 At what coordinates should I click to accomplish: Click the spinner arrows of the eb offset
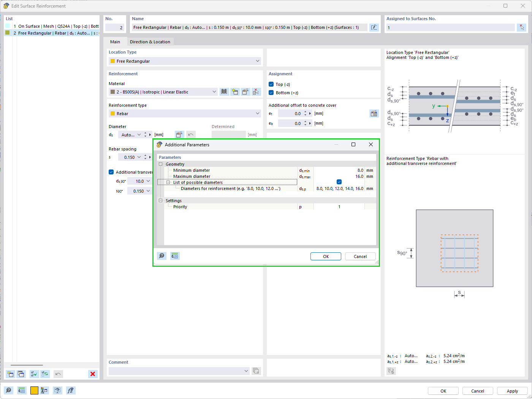pyautogui.click(x=305, y=123)
